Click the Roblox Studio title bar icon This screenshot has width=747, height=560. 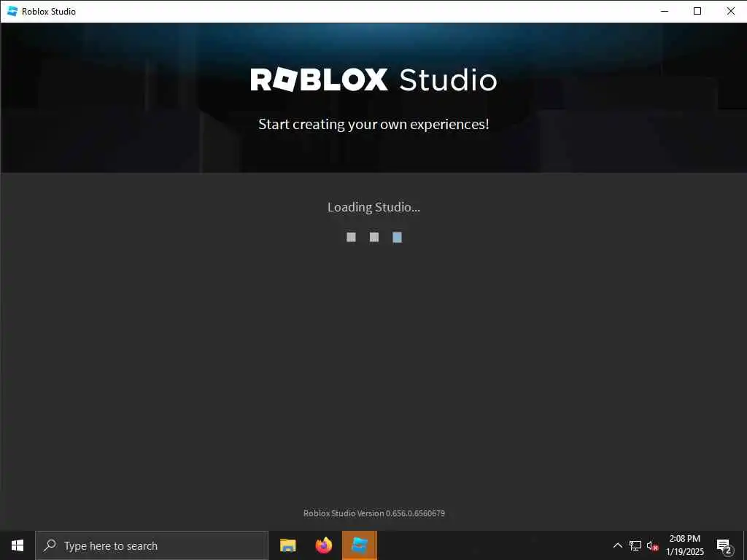[x=12, y=11]
